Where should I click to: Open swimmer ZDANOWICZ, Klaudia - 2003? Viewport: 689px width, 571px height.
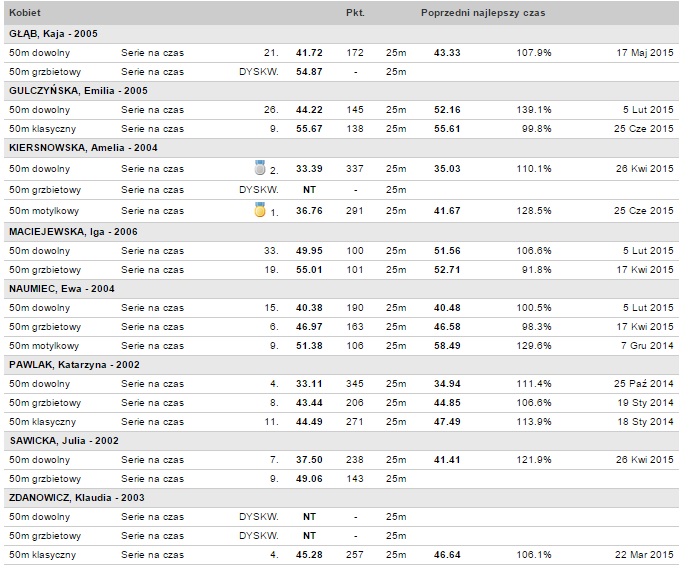76,498
